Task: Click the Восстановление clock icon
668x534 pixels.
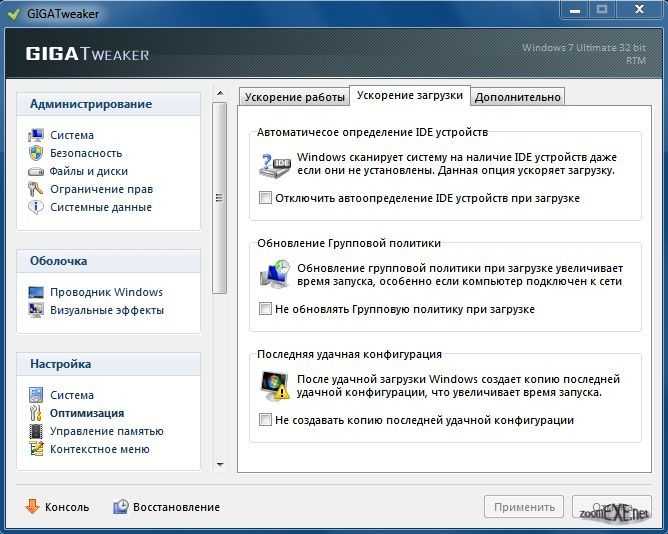Action: 121,506
